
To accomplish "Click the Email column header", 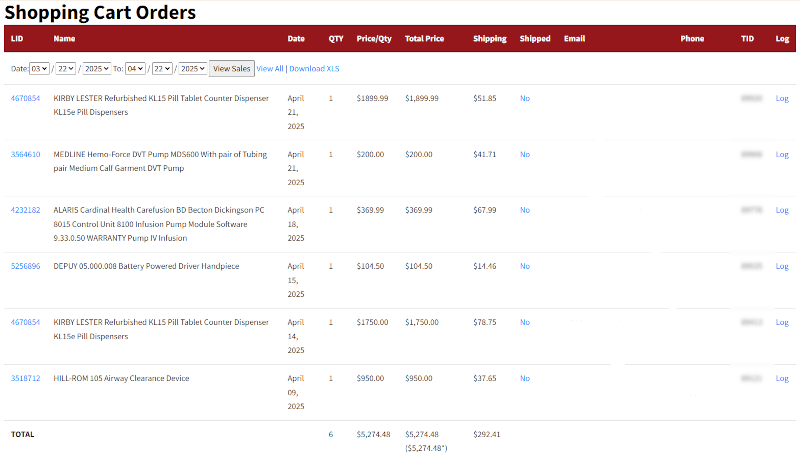I will 574,38.
